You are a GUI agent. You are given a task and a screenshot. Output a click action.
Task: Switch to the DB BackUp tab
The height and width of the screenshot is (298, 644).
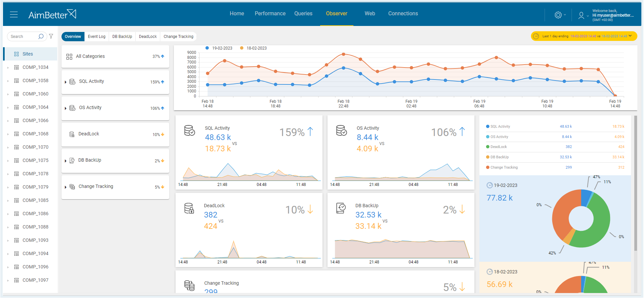(122, 37)
